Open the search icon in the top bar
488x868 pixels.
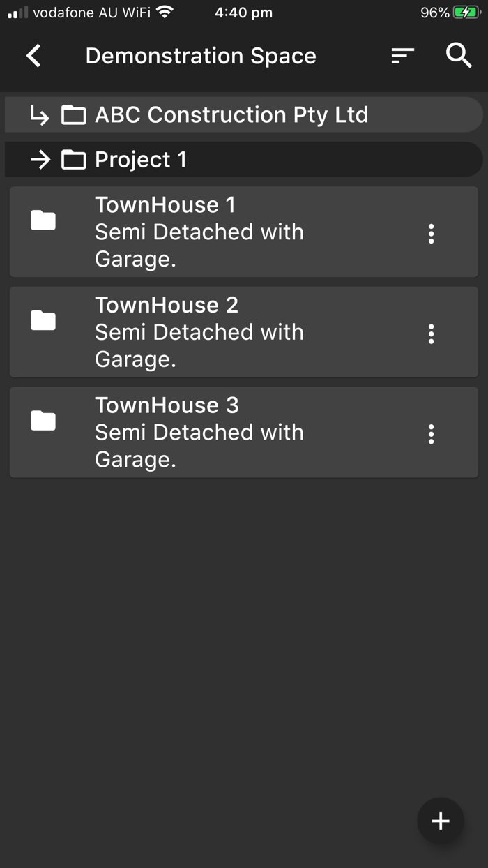pyautogui.click(x=459, y=55)
